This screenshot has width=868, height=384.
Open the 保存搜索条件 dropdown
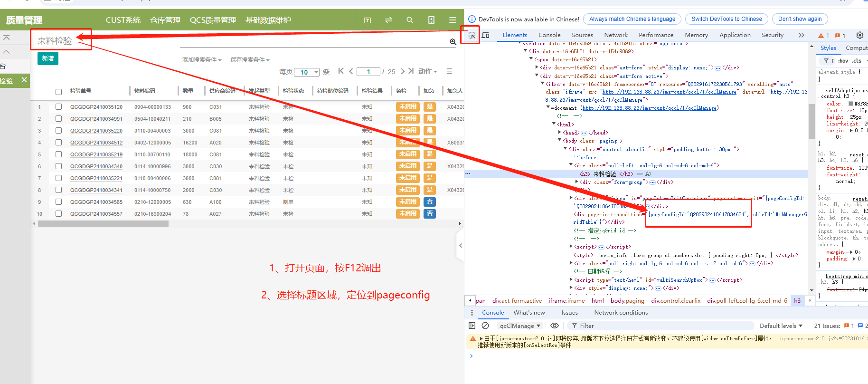pyautogui.click(x=250, y=60)
